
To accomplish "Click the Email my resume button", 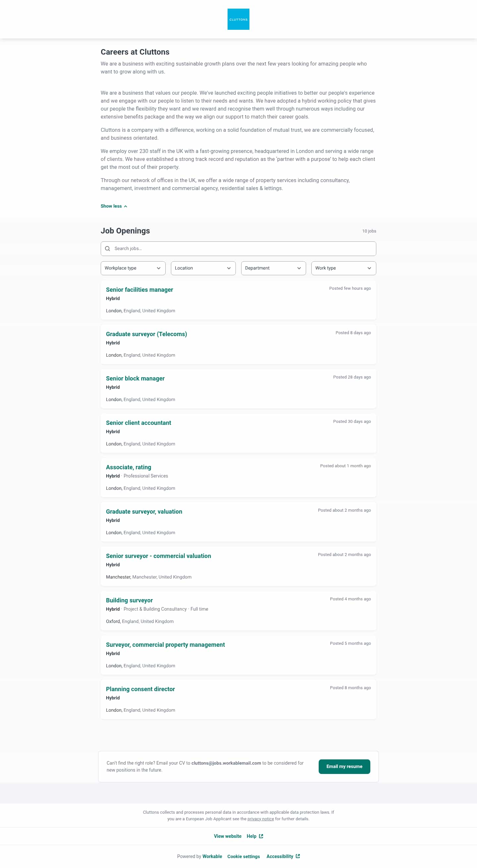I will click(x=344, y=767).
